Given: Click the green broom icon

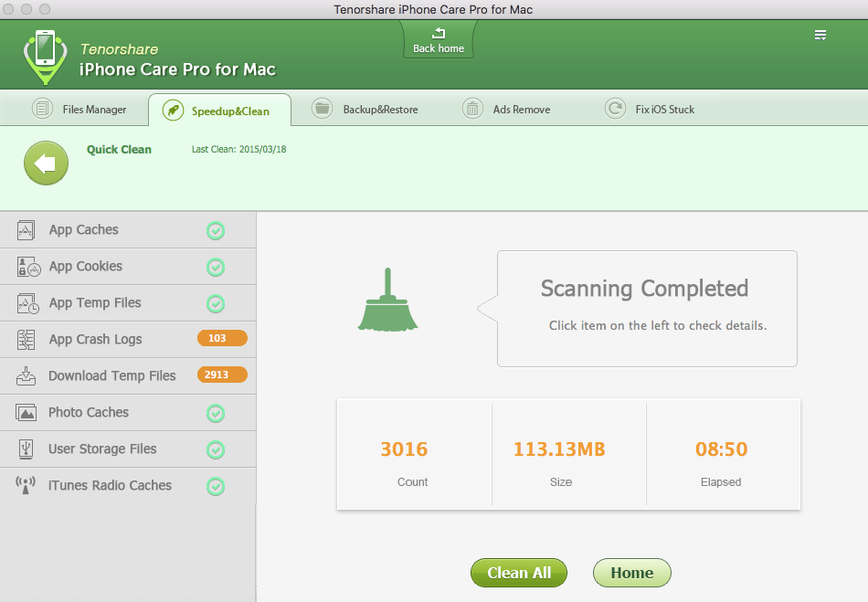Looking at the screenshot, I should [387, 300].
